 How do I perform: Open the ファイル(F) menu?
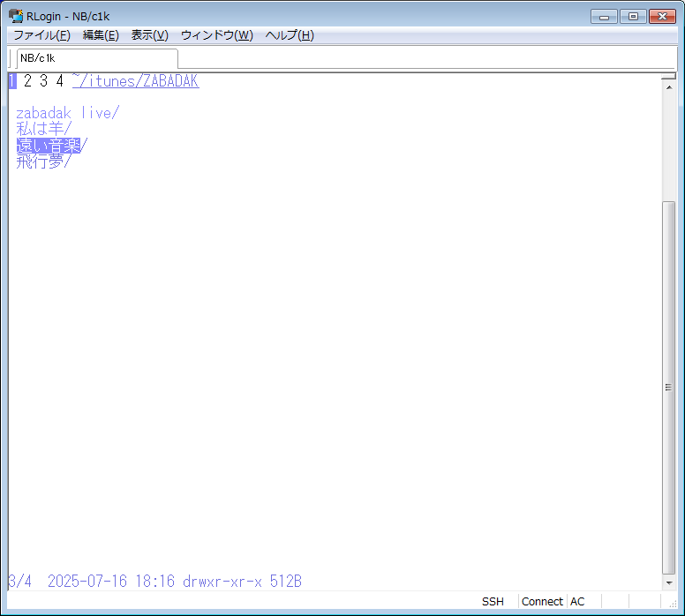[42, 35]
